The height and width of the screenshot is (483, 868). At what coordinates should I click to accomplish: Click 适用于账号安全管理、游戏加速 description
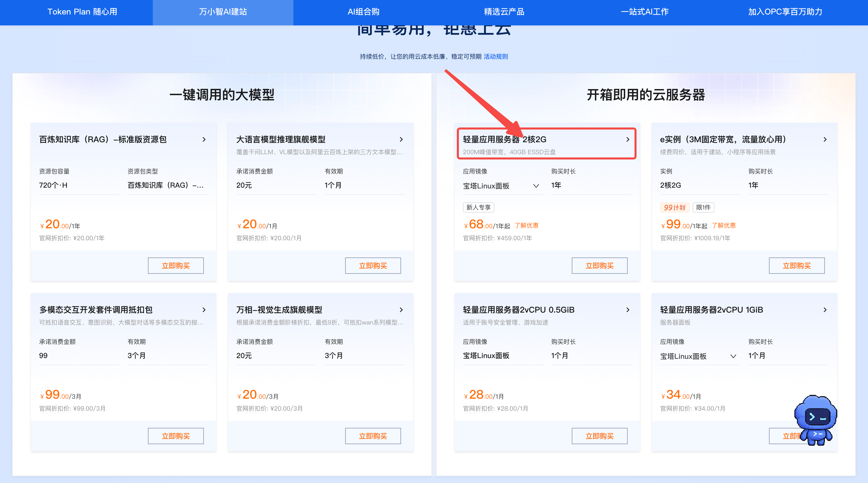pos(505,323)
